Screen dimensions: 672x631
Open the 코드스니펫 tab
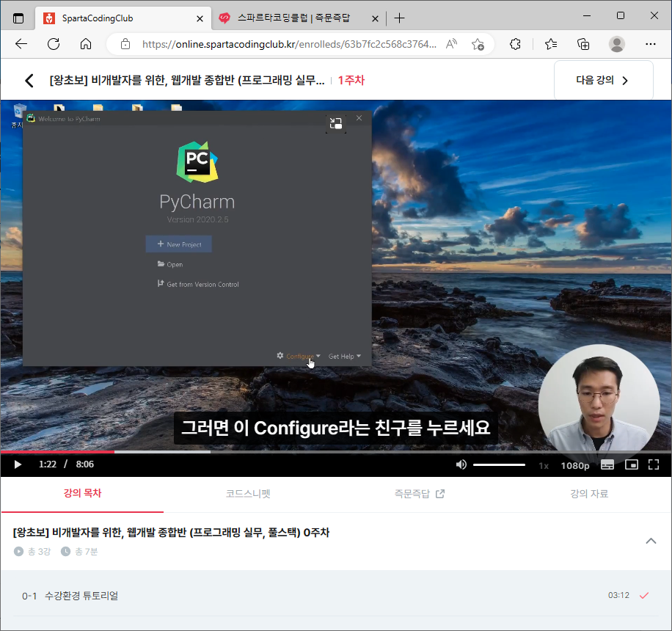coord(248,494)
